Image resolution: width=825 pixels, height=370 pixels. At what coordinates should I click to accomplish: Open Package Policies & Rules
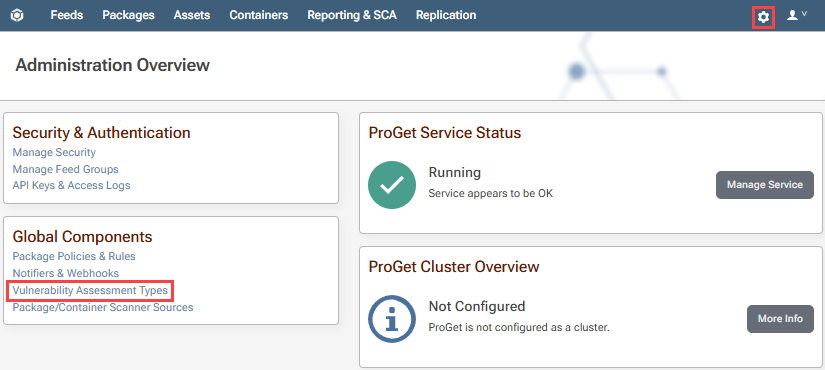coord(74,256)
